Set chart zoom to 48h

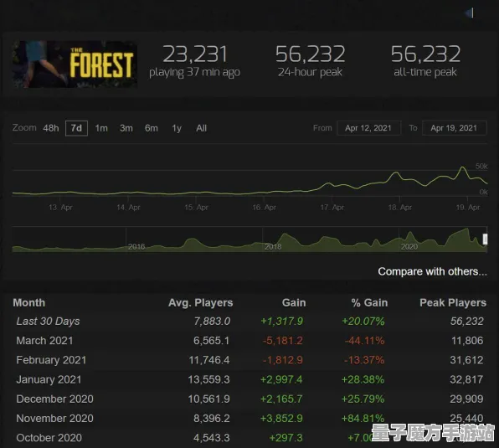51,128
